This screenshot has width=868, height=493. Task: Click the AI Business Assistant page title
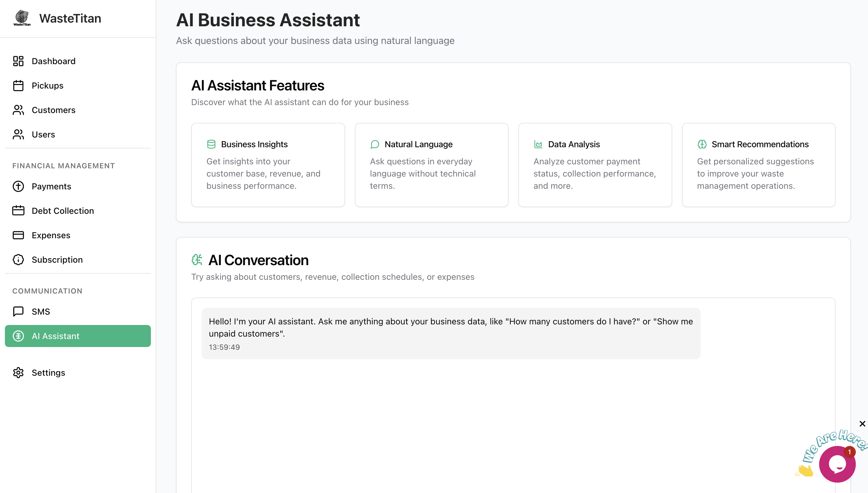[268, 20]
